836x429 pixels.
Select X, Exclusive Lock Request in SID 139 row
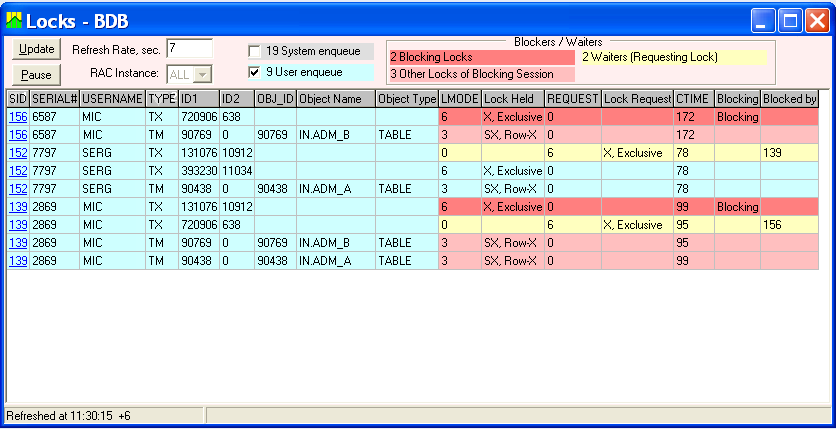637,225
